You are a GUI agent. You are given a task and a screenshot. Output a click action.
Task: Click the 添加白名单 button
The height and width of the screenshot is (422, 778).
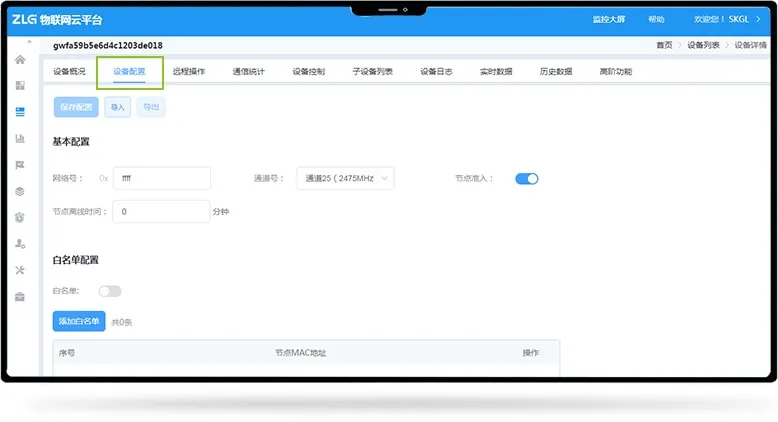(78, 321)
